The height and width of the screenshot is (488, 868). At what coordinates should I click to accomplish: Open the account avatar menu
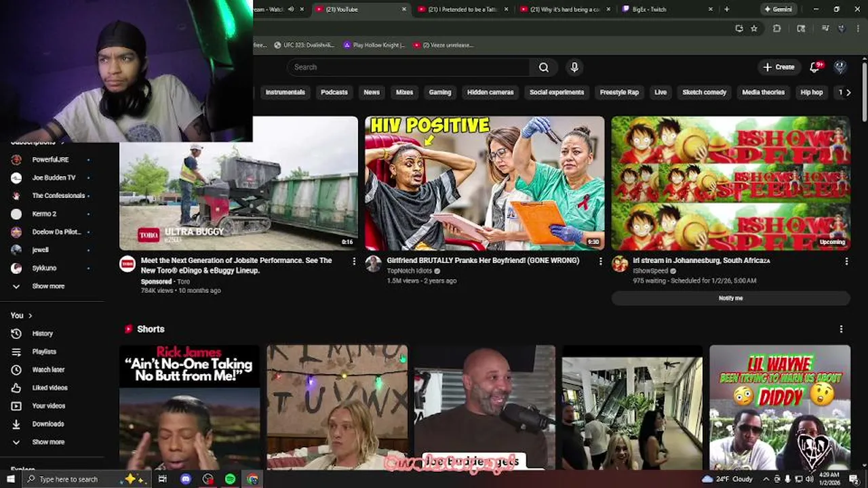click(x=840, y=67)
